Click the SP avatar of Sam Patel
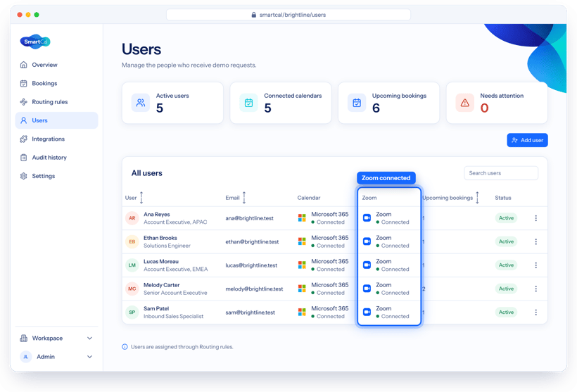Image resolution: width=577 pixels, height=392 pixels. (x=132, y=312)
